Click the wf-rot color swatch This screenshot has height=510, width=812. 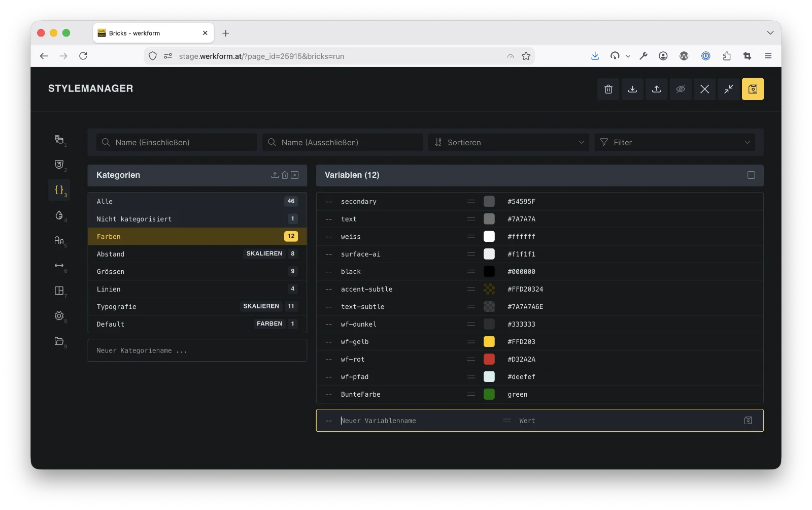tap(489, 359)
